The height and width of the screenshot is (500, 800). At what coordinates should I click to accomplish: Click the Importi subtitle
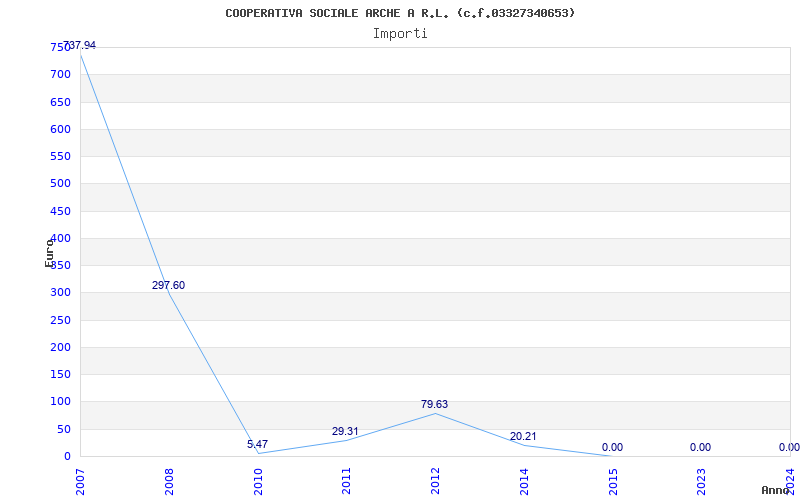(x=400, y=34)
